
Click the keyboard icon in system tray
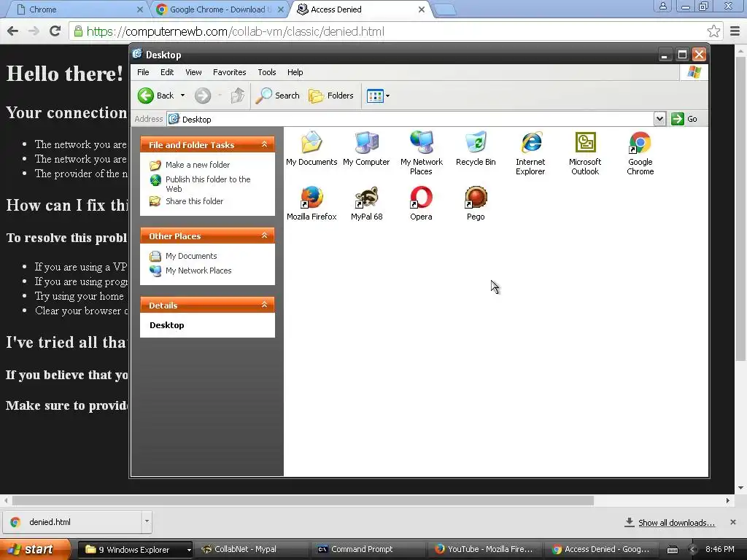click(672, 550)
